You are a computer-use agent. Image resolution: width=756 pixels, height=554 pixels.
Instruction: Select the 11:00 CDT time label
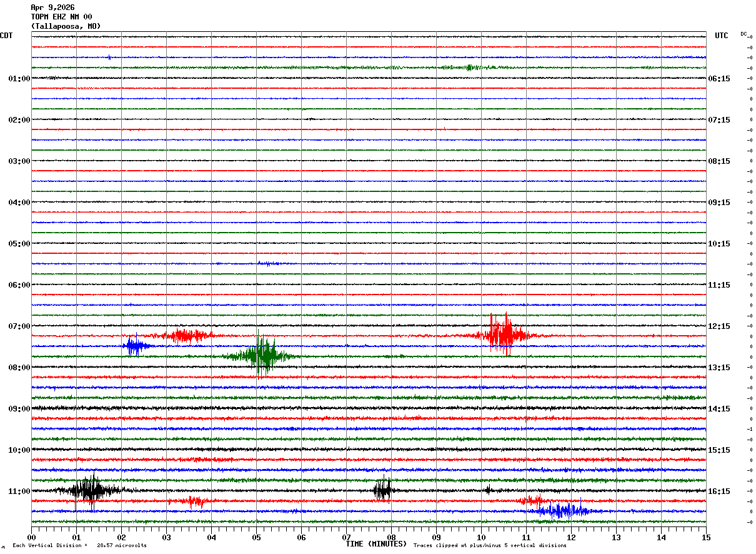tap(19, 491)
